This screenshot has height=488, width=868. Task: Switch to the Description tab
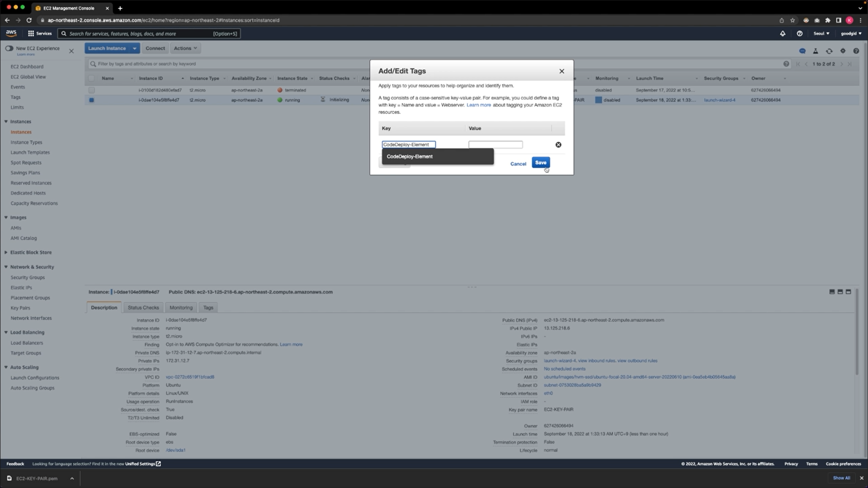click(x=104, y=308)
